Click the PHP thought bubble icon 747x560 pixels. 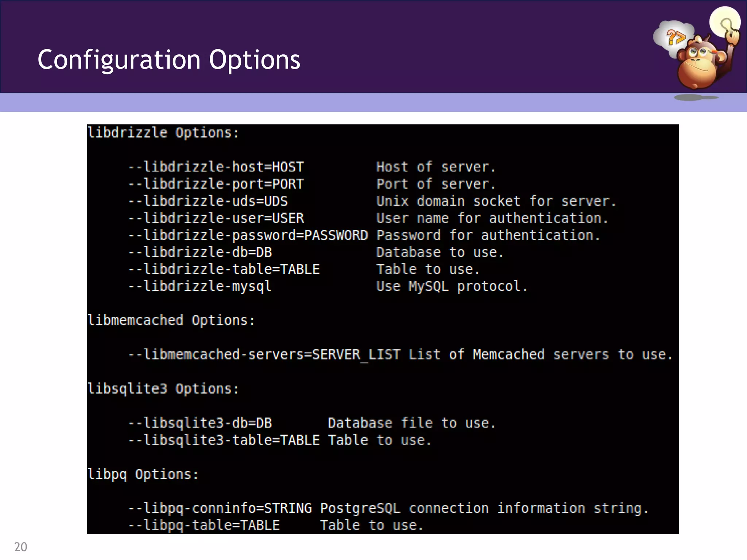[x=673, y=38]
